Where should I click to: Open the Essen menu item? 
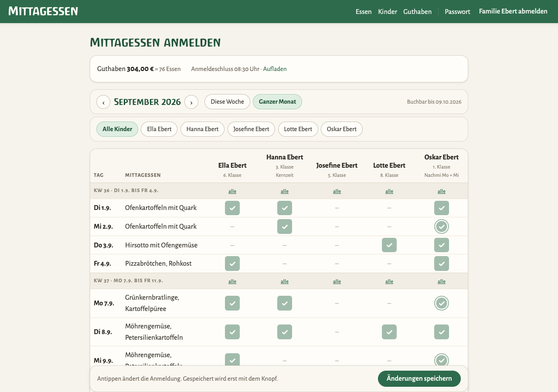point(364,12)
